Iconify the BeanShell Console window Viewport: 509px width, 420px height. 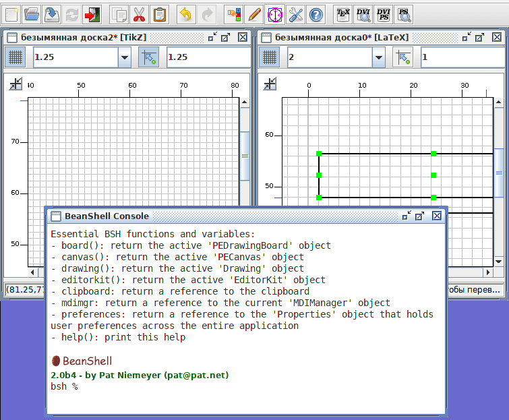pos(407,216)
